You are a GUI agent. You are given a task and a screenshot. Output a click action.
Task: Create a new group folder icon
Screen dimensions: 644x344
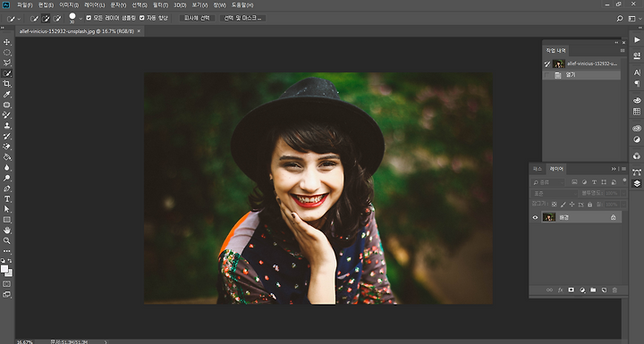[593, 290]
